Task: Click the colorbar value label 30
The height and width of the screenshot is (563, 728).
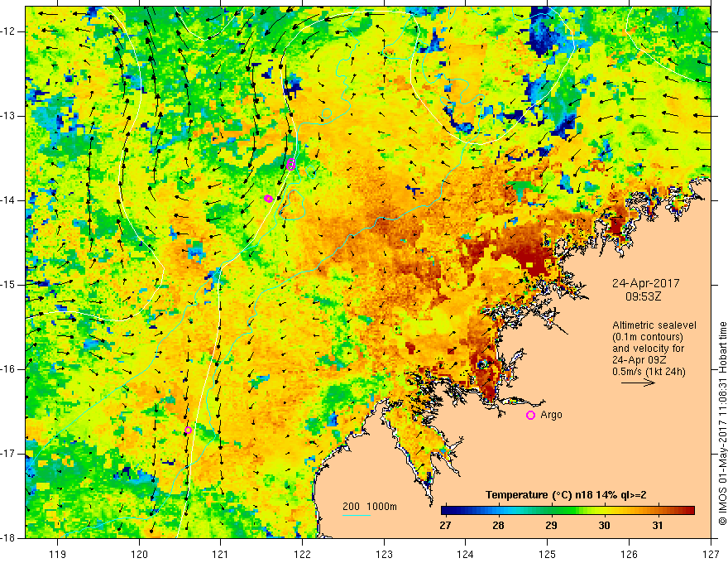Action: coord(604,526)
